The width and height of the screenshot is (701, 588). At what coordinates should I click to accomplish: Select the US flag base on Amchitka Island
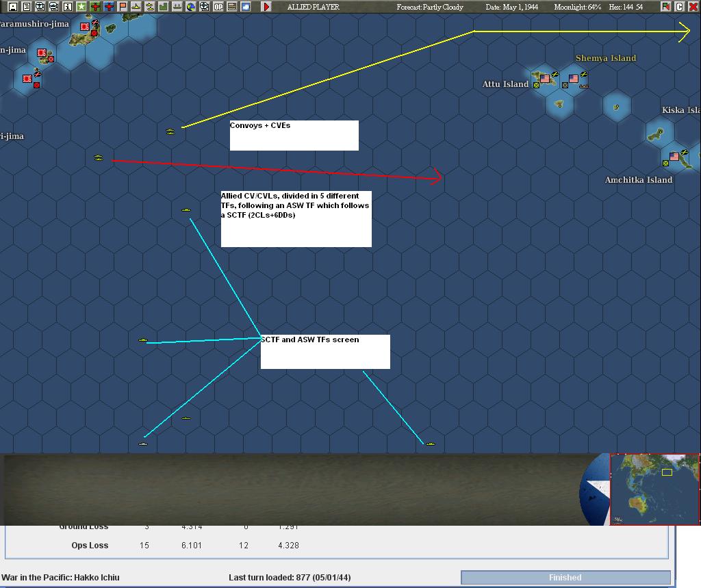[x=674, y=157]
